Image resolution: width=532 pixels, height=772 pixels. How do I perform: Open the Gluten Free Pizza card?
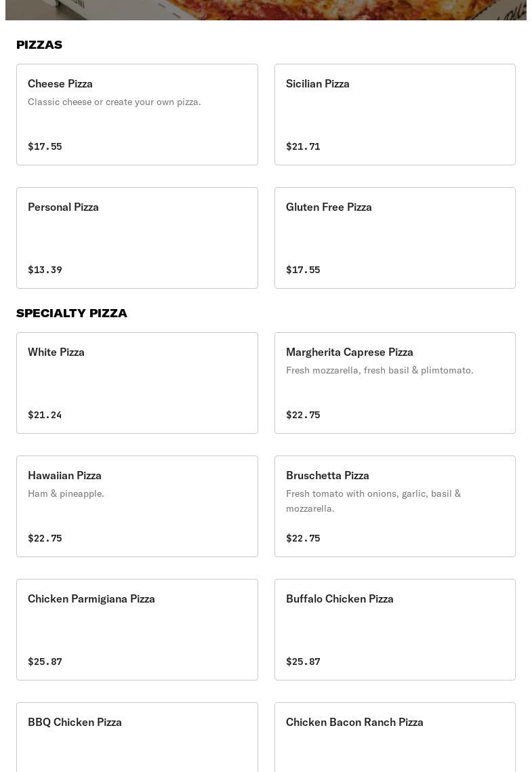pos(394,237)
